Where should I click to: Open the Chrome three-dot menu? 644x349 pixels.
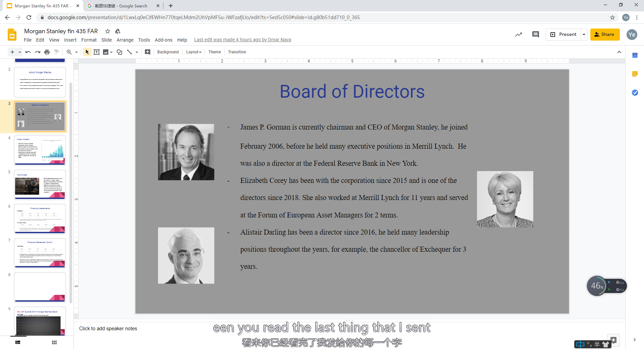637,17
